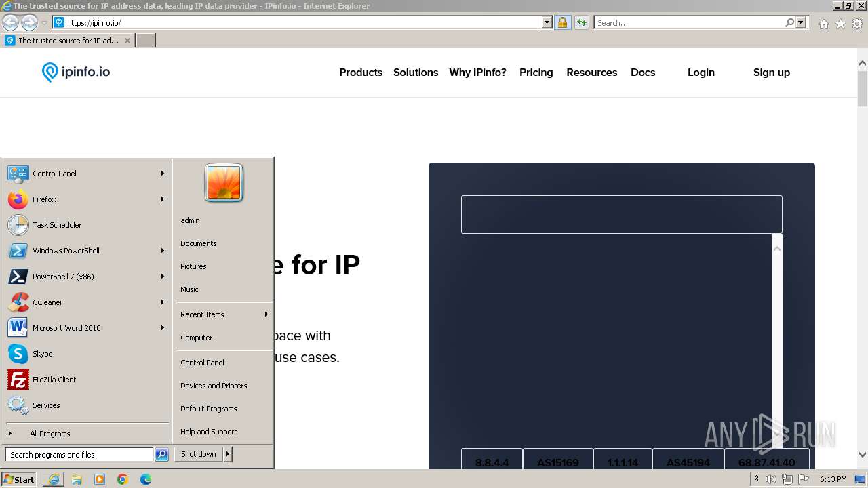Click the volume speaker icon in system tray
Screen dimensions: 868x488
pyautogui.click(x=771, y=479)
